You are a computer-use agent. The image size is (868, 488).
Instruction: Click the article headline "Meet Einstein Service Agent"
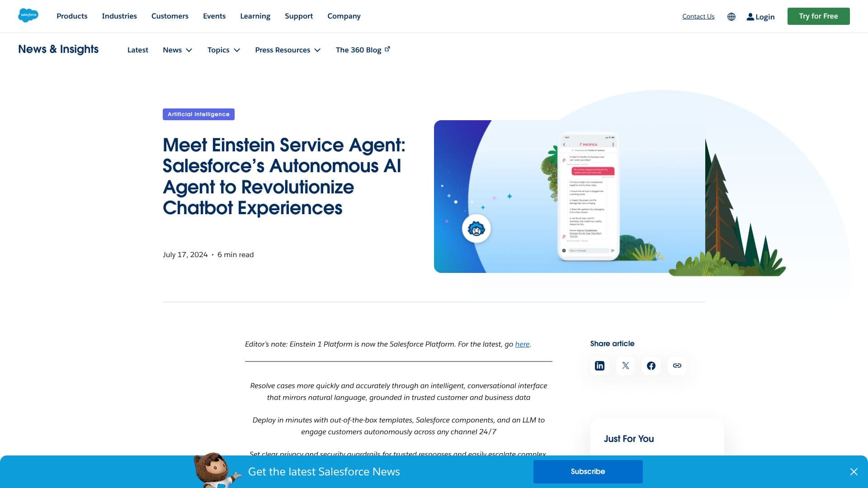click(x=284, y=176)
